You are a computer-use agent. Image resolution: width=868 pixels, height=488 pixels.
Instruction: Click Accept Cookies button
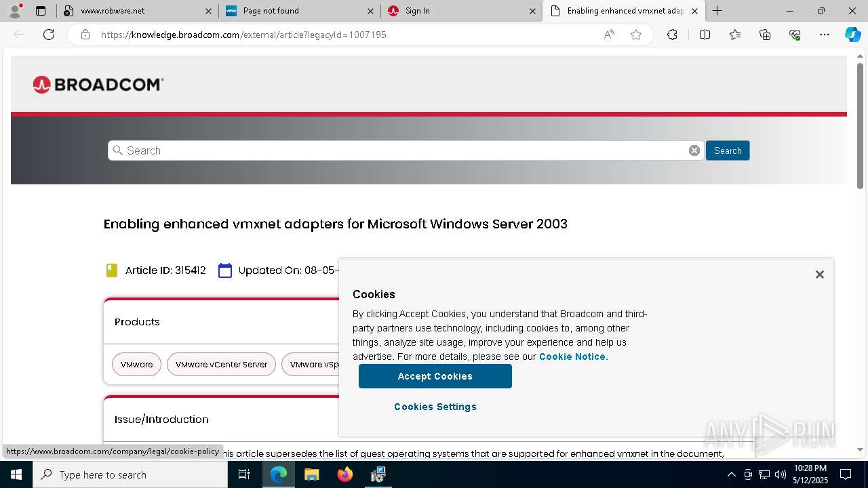point(435,376)
